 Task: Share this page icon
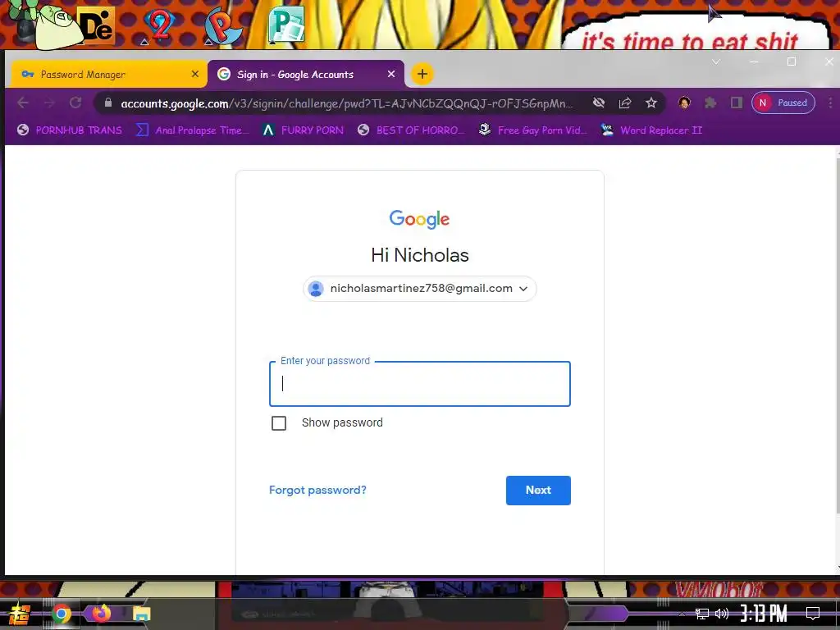point(624,103)
